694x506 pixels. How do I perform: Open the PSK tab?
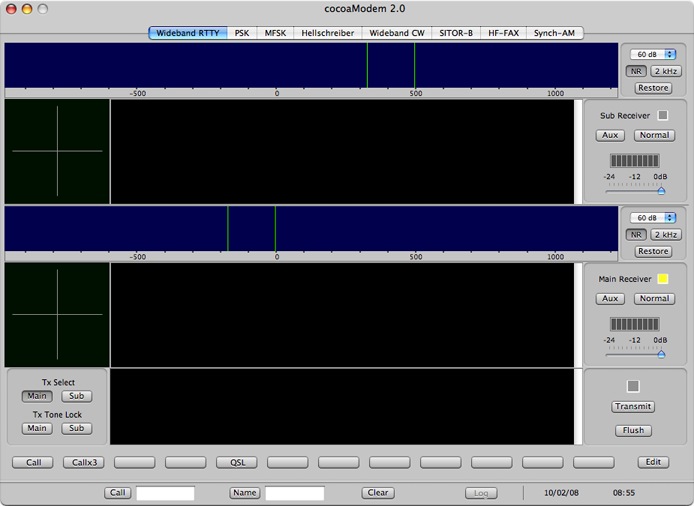tap(242, 33)
